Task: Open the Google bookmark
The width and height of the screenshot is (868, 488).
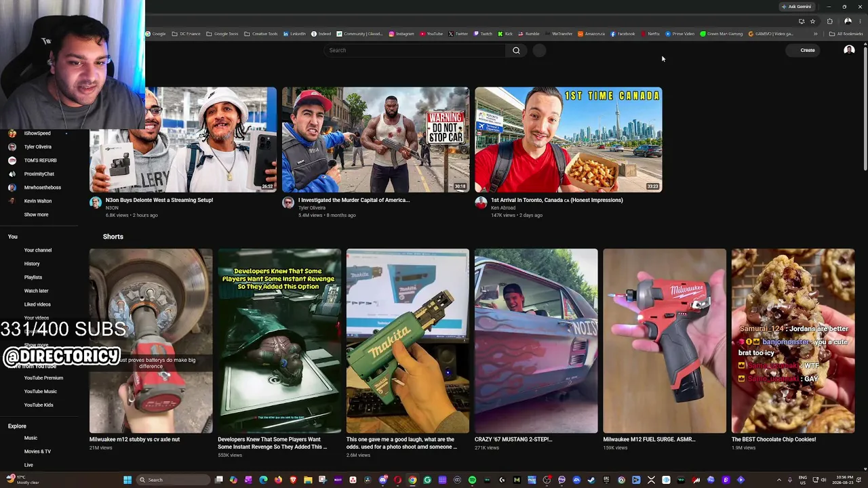Action: point(155,34)
